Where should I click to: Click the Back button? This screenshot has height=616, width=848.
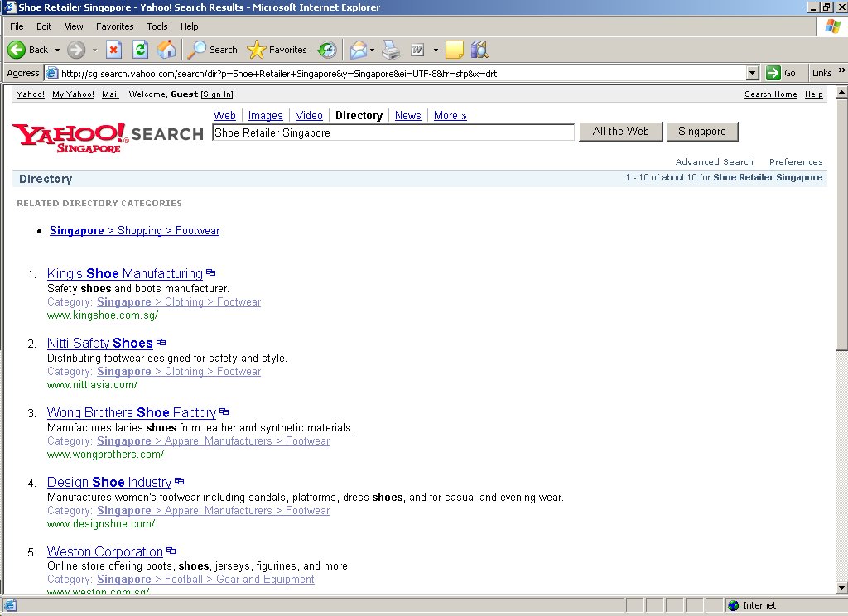(x=28, y=50)
